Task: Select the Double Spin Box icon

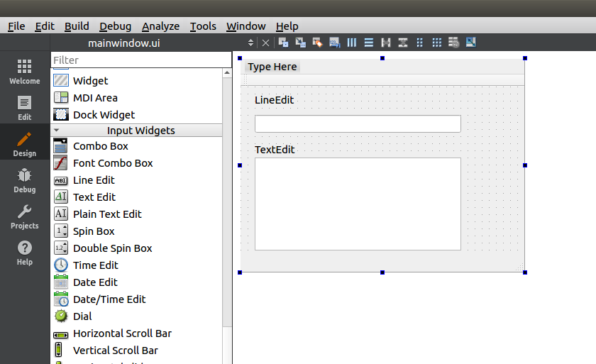Action: point(61,248)
